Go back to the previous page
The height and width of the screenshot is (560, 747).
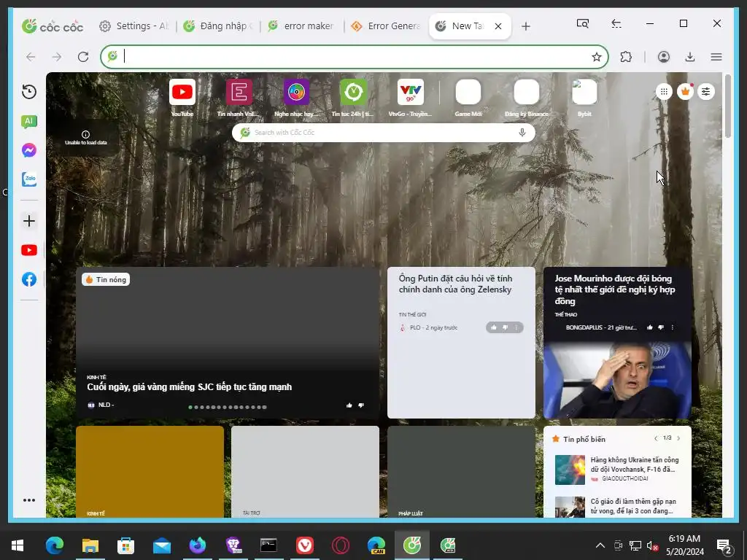(x=31, y=57)
